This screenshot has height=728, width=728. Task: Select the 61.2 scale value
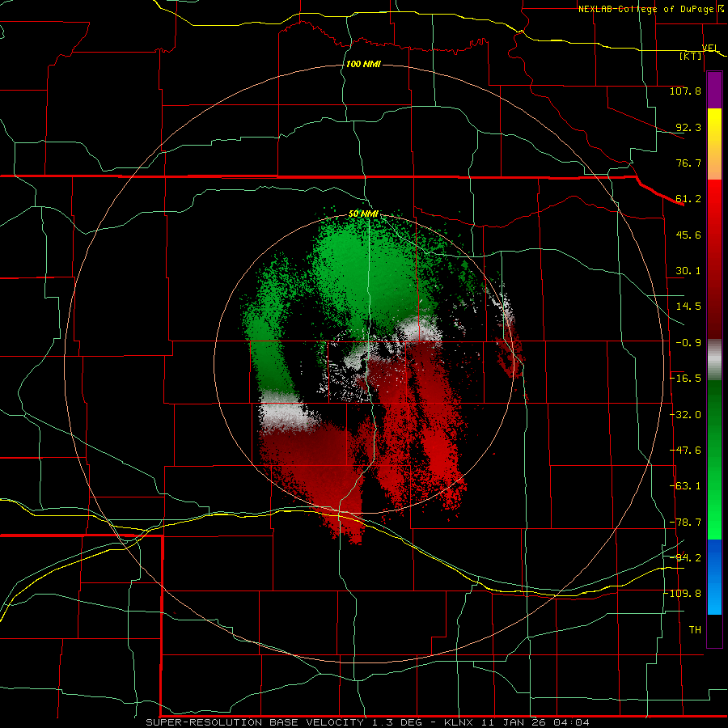point(688,199)
